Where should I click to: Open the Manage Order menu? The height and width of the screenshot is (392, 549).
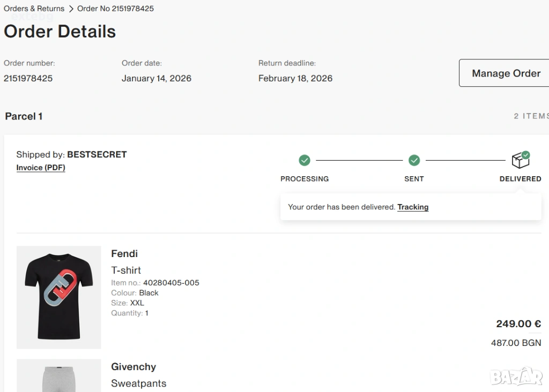(506, 73)
